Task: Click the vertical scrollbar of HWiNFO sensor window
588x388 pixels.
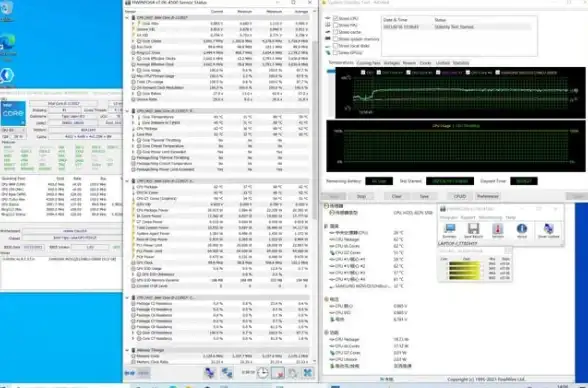Action: pos(315,131)
